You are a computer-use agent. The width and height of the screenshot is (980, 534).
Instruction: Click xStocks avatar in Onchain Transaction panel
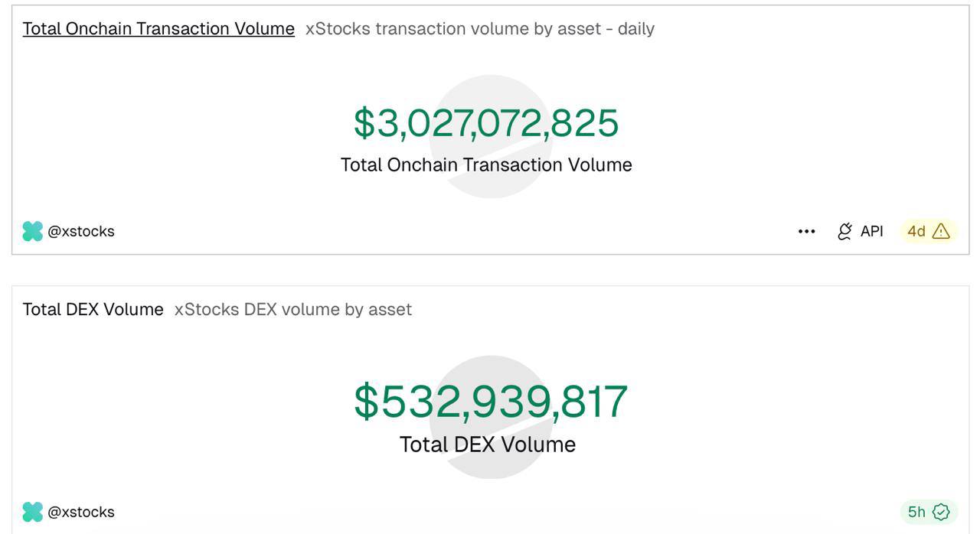click(x=32, y=231)
